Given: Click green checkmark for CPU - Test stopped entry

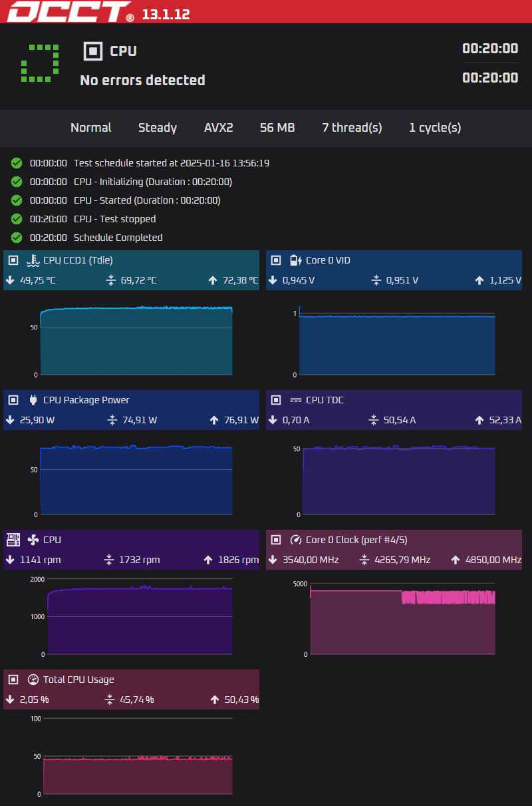Looking at the screenshot, I should click(17, 219).
